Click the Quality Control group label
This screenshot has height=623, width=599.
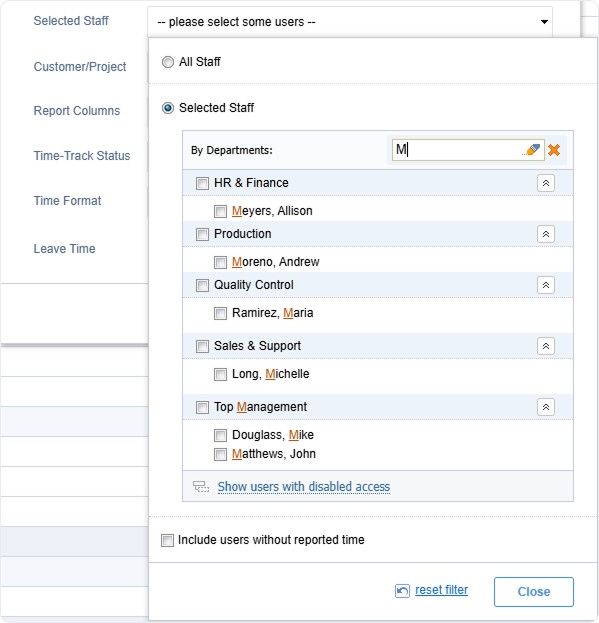coord(253,285)
